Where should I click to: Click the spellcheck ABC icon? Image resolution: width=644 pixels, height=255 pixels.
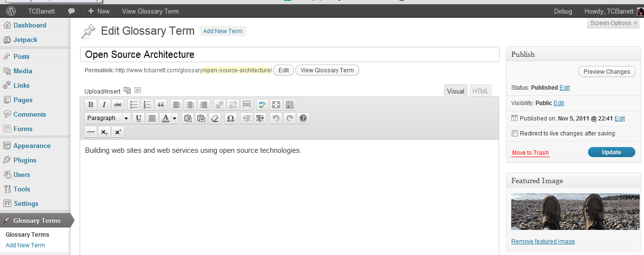coord(262,105)
